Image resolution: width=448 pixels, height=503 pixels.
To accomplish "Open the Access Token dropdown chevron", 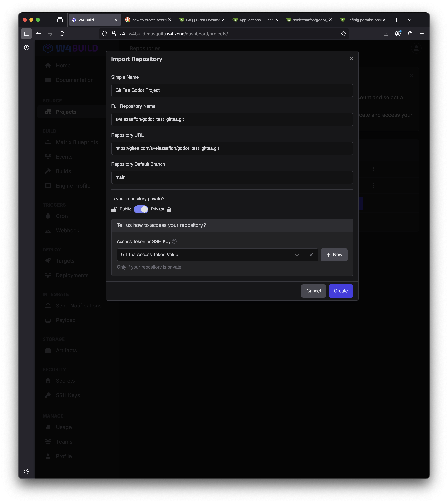I will [x=297, y=255].
